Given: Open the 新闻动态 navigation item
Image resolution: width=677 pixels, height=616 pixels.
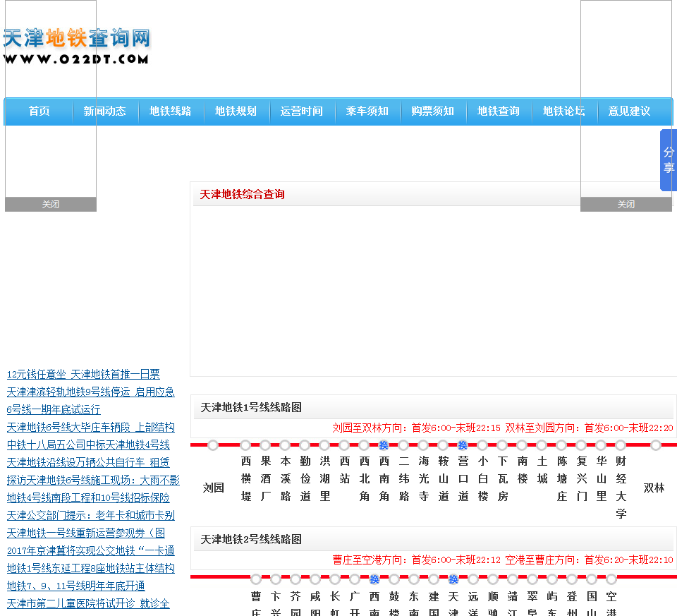Looking at the screenshot, I should point(104,111).
